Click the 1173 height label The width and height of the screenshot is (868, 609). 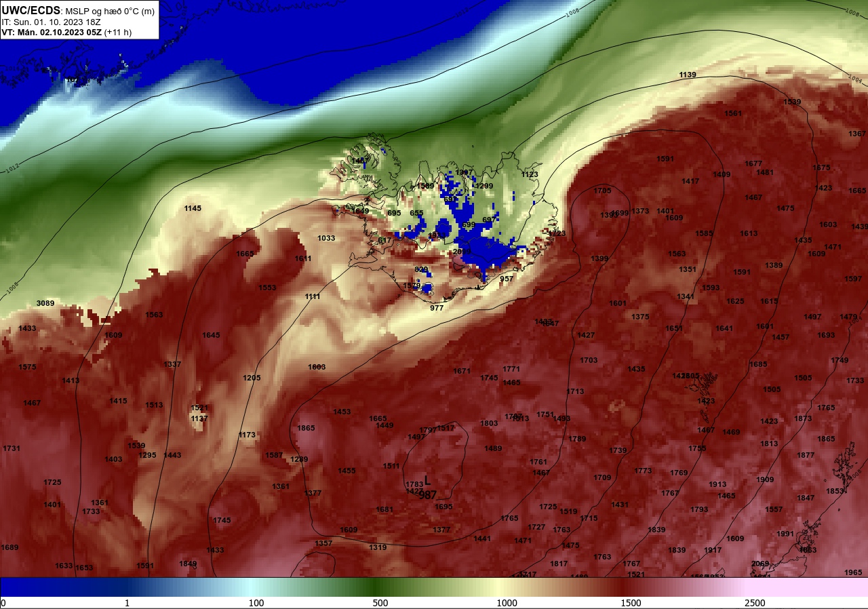point(247,435)
